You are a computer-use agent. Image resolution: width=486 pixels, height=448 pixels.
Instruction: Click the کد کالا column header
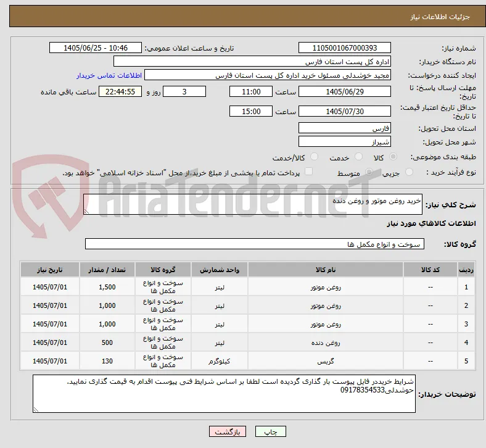click(430, 270)
